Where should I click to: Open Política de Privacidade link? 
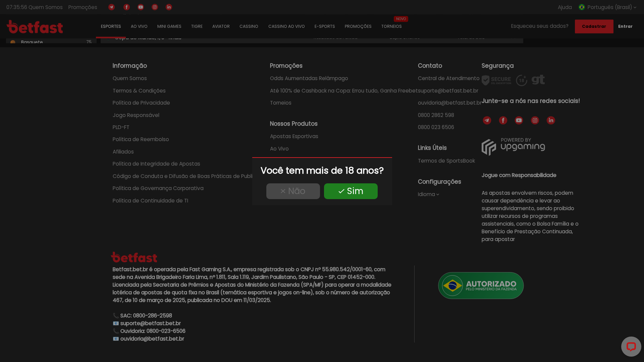click(x=141, y=103)
